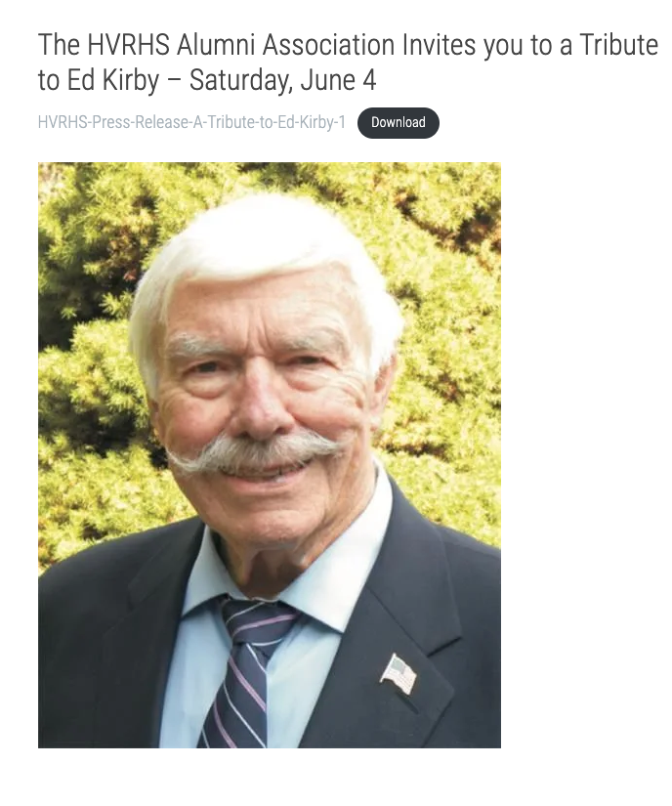Screen dimensions: 672x806
Task: Click the tribute invitation headline
Action: coord(348,63)
